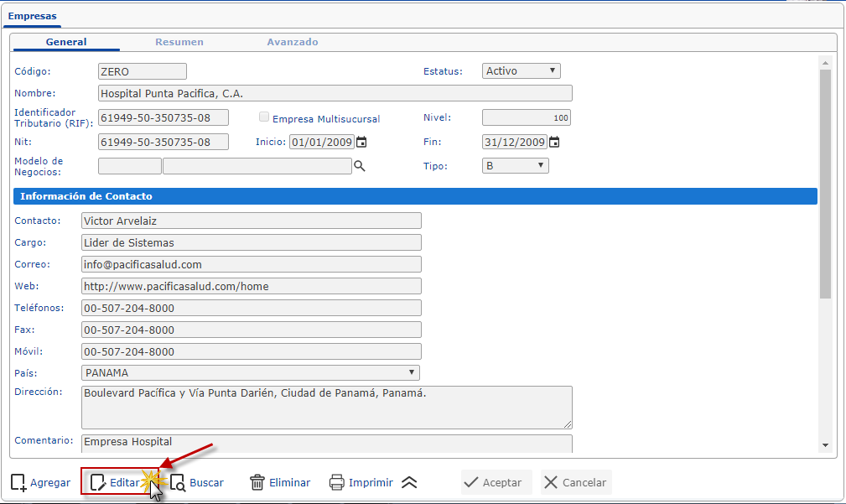Viewport: 846px width, 504px height.
Task: Switch to the Avanzado tab
Action: (292, 42)
